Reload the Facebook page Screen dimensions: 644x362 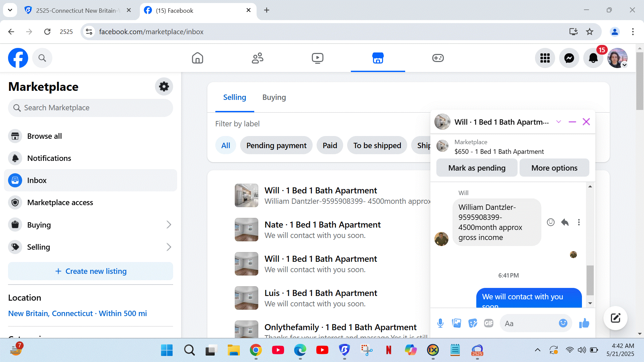click(x=47, y=32)
